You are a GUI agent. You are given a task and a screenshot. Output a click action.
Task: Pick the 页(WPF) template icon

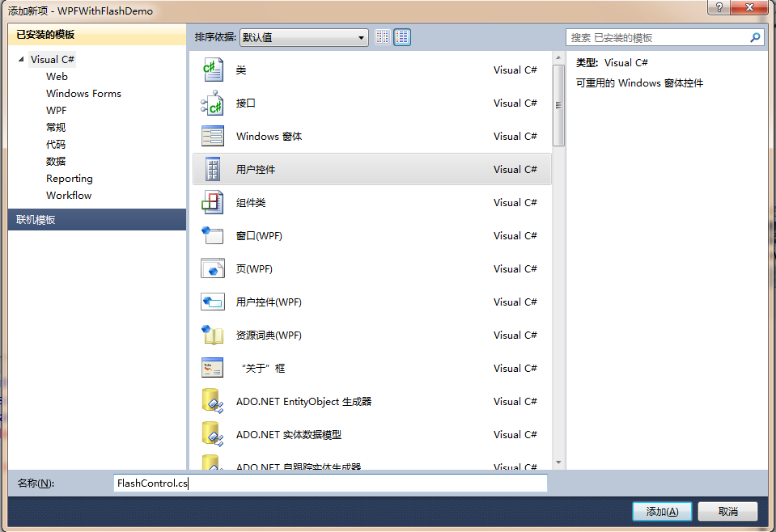coord(213,268)
